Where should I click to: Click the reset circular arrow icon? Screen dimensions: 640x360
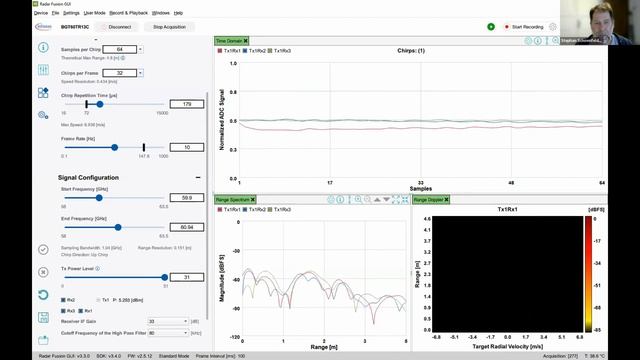pos(43,295)
